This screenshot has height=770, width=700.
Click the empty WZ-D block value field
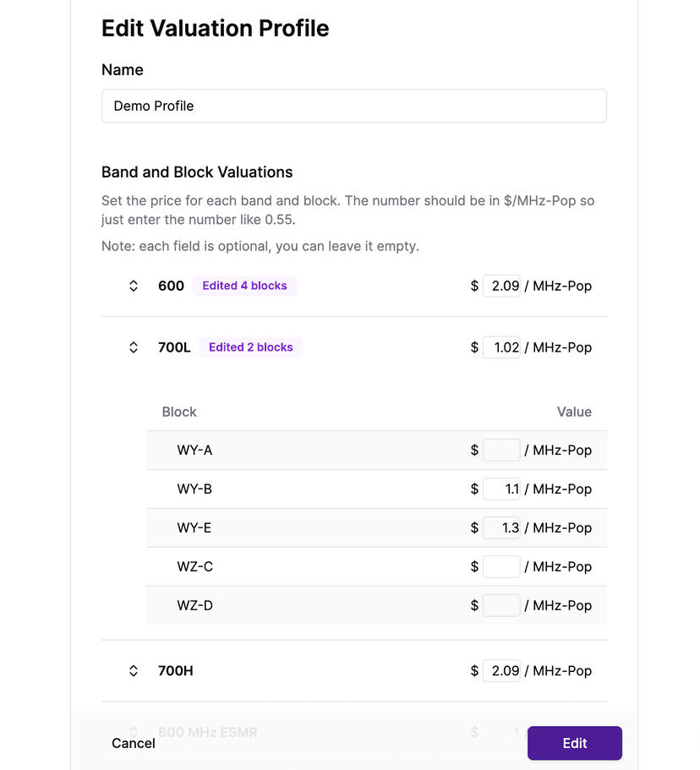[x=501, y=606]
